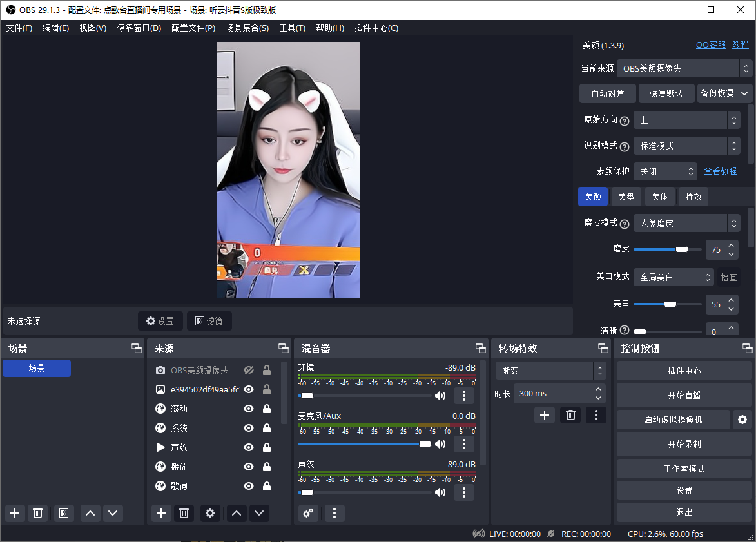This screenshot has height=542, width=756.
Task: Open the 磨皮模式 dropdown
Action: (x=686, y=223)
